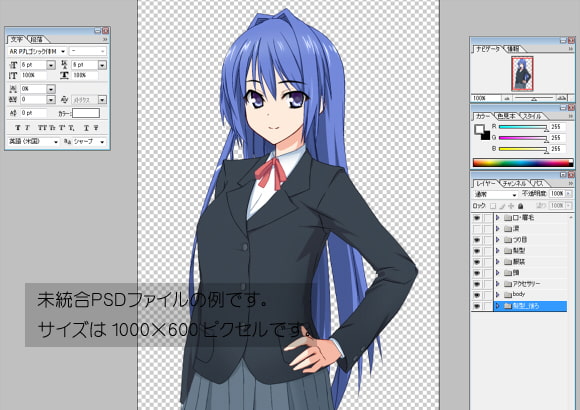Toggle Underline text style

click(86, 127)
